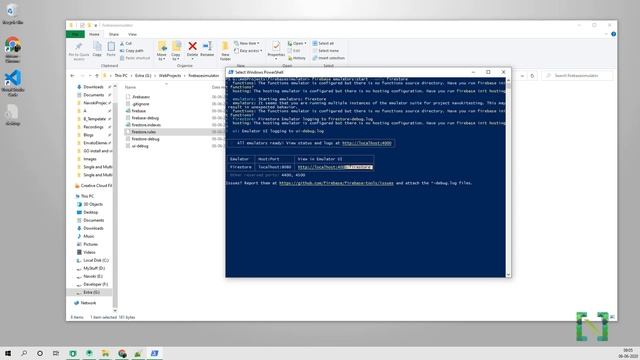Select This PC in navigation pane
The image size is (640, 360).
pos(87,196)
